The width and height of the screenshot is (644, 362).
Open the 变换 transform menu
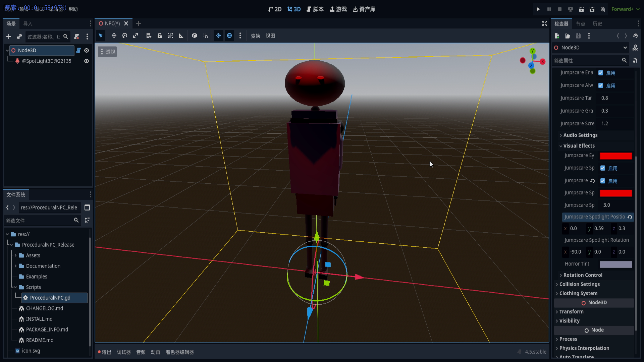[x=256, y=36]
